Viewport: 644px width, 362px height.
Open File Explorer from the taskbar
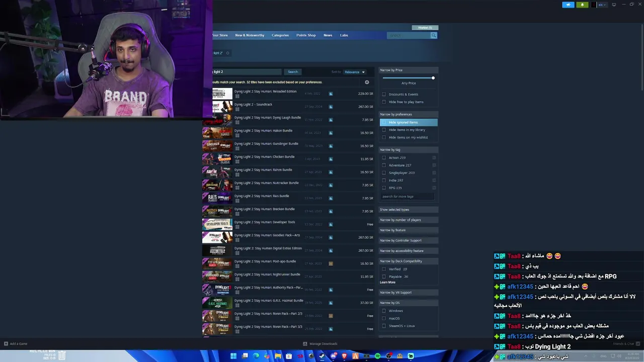278,356
